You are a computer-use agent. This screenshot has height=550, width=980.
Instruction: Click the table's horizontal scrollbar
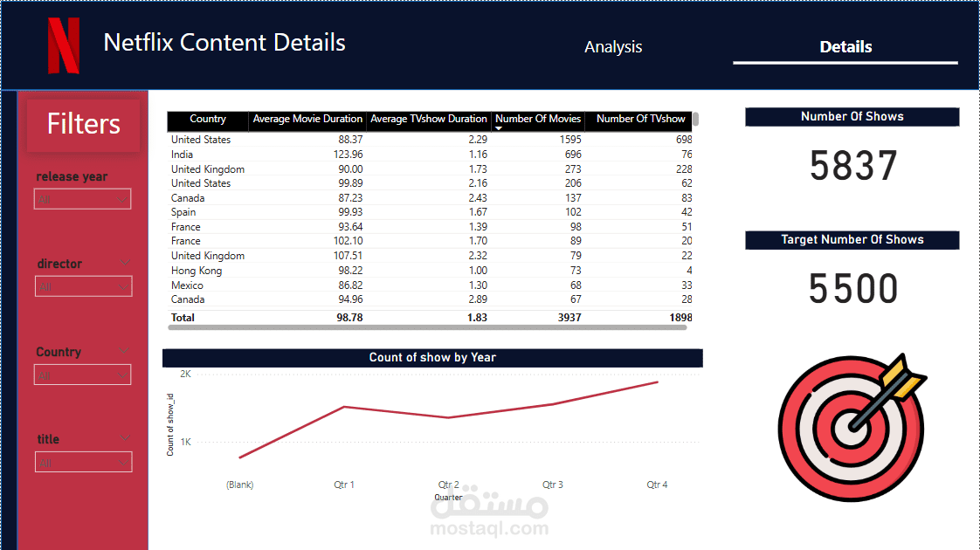427,327
